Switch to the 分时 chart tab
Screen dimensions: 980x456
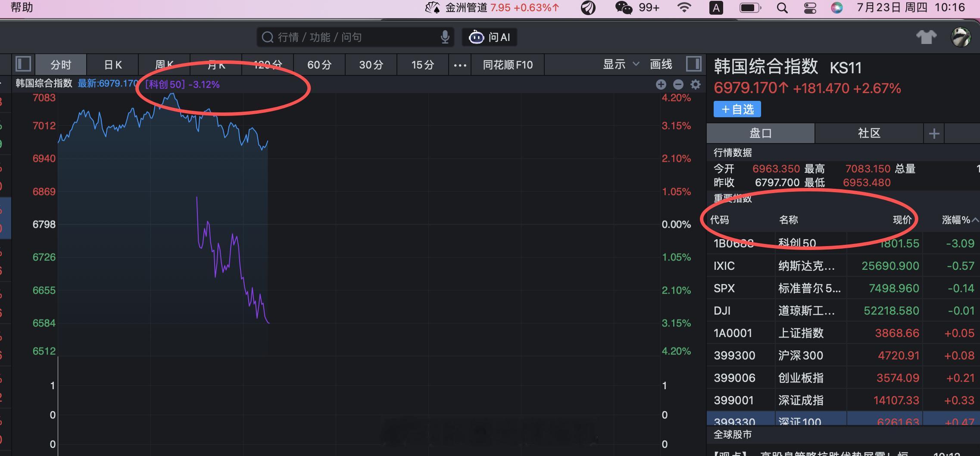[61, 65]
